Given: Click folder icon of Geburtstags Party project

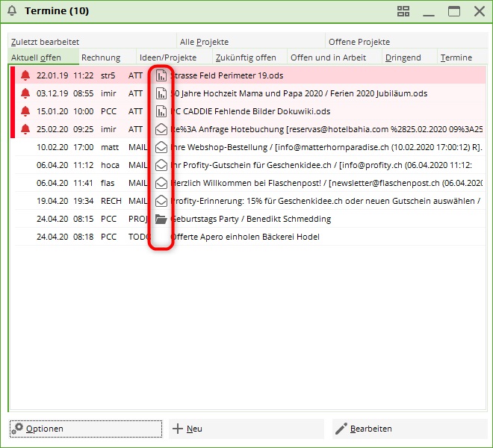Looking at the screenshot, I should click(161, 219).
